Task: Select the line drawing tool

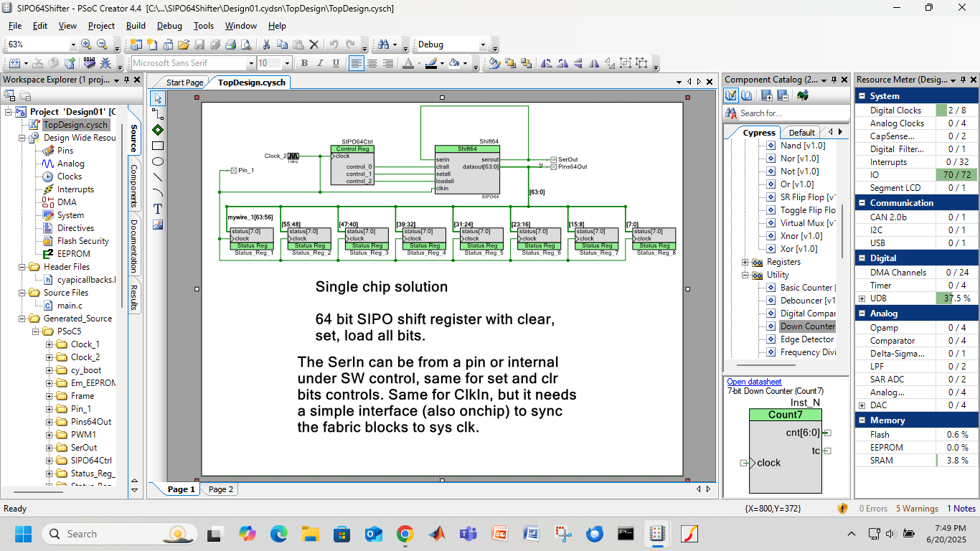Action: pyautogui.click(x=158, y=177)
